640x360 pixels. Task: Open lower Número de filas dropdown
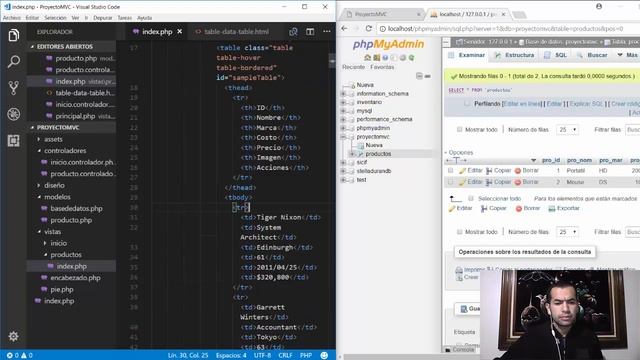pos(567,232)
